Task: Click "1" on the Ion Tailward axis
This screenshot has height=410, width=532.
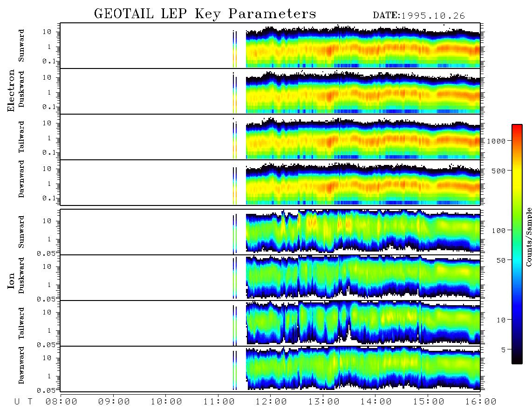Action: [49, 331]
